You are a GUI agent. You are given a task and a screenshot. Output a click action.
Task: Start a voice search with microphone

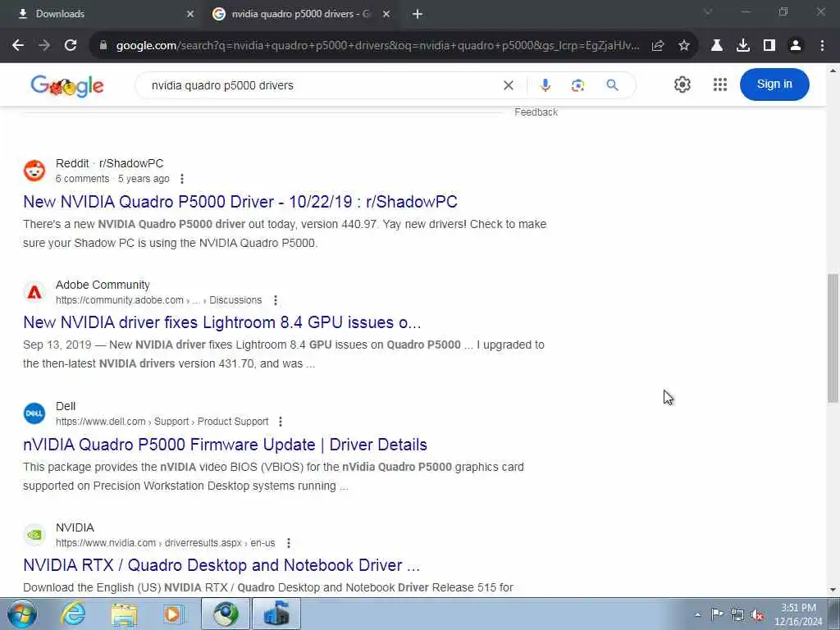545,85
